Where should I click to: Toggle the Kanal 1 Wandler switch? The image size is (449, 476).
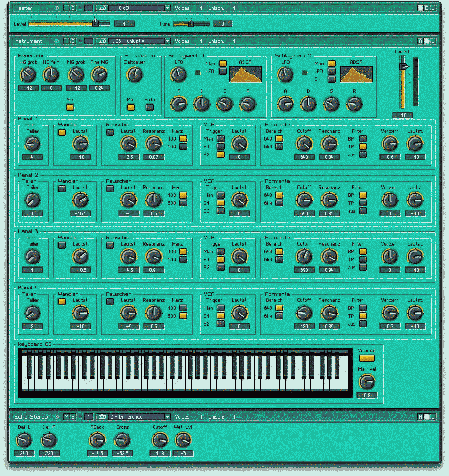point(62,133)
